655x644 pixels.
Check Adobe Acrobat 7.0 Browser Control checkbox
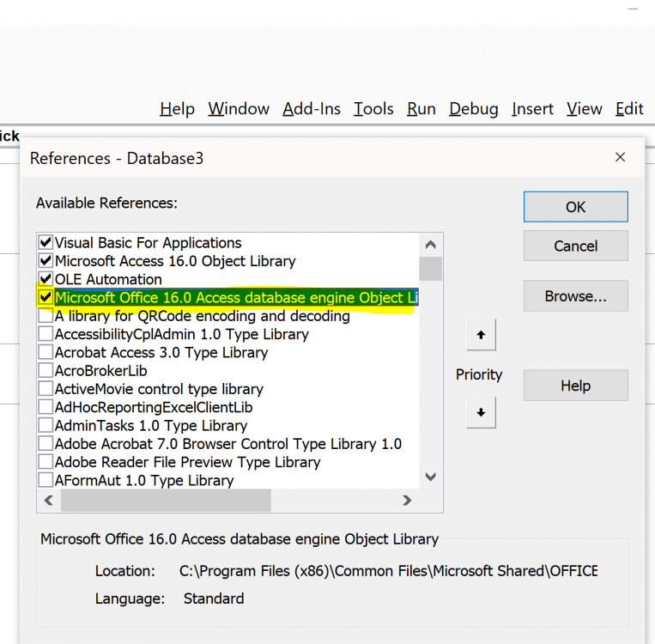click(x=45, y=443)
